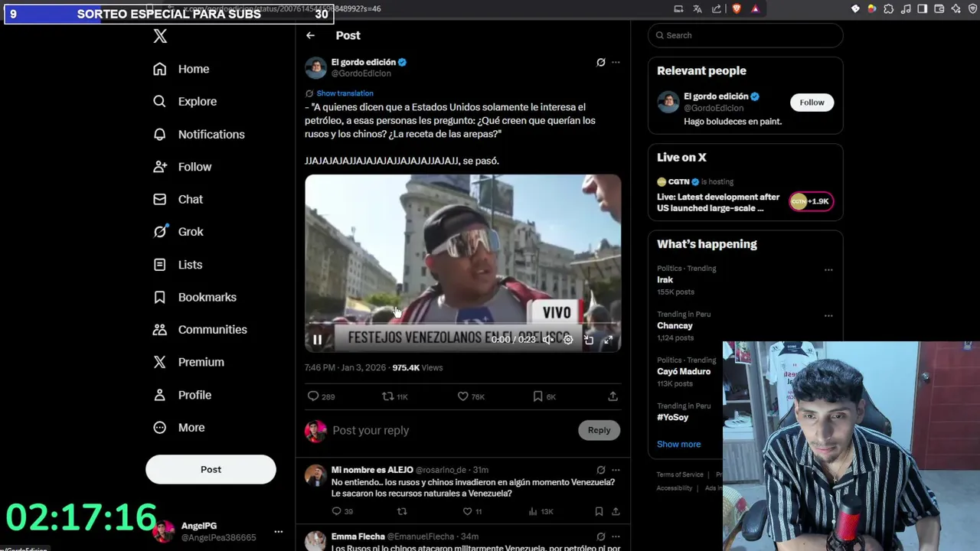
Task: Click the Reply button
Action: pyautogui.click(x=599, y=430)
